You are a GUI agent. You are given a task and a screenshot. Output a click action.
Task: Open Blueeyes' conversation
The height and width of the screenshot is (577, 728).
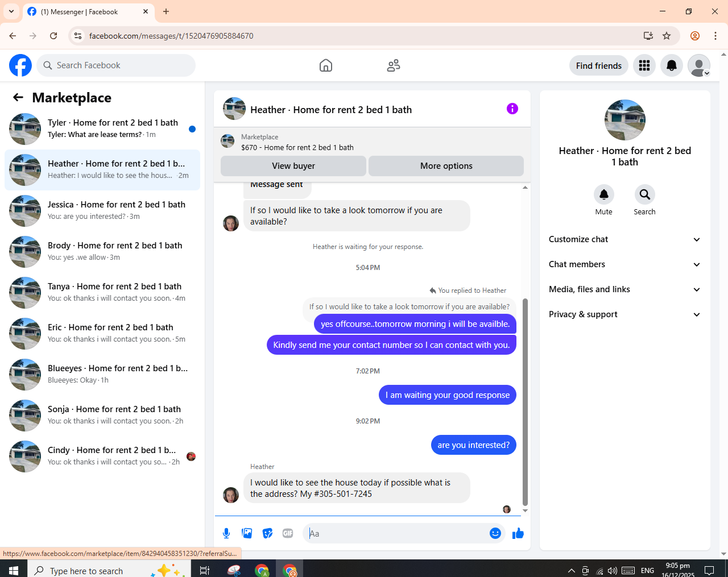(102, 375)
